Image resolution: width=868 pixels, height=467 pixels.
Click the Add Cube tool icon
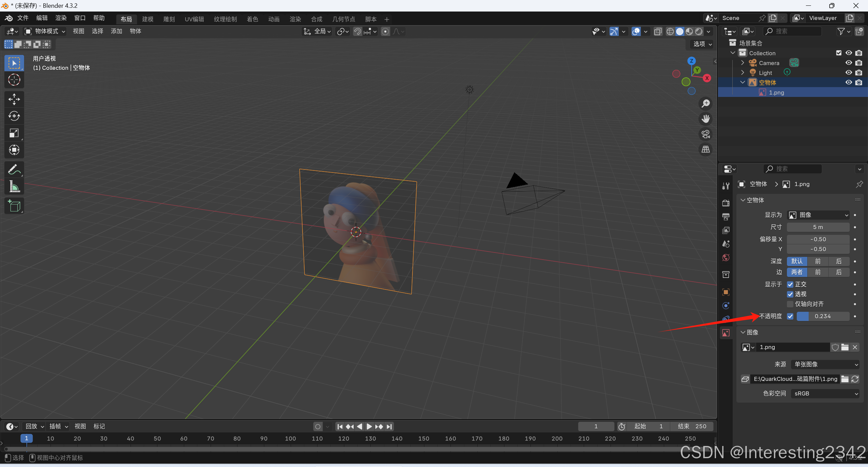[14, 206]
